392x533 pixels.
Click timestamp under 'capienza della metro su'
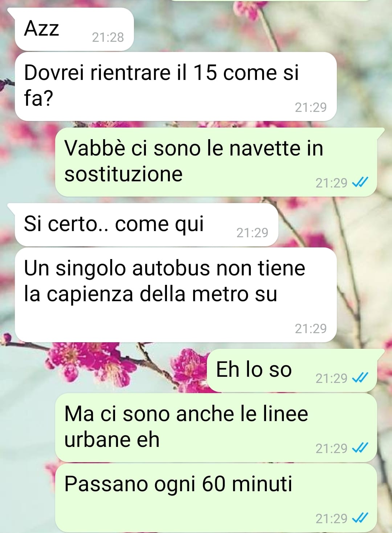(311, 328)
